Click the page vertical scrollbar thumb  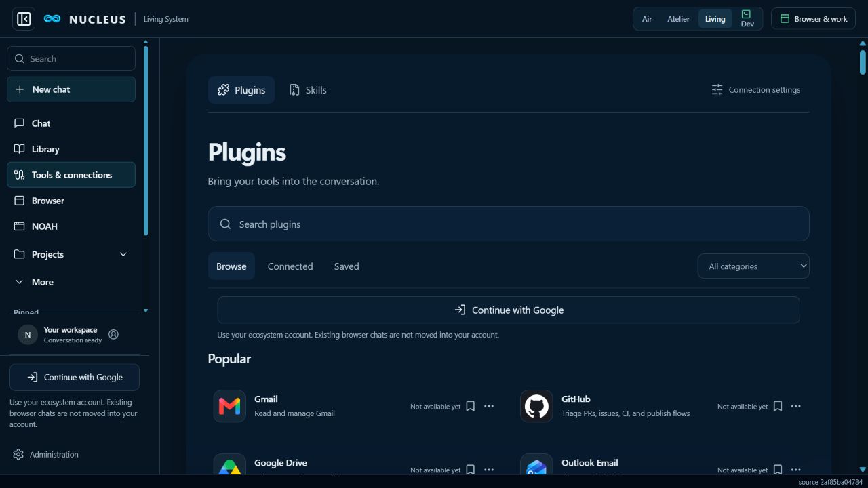click(x=863, y=62)
